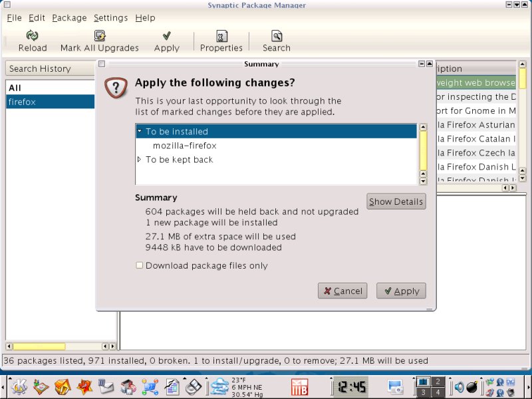Switch to virtual desktop 2
Image resolution: width=532 pixels, height=399 pixels.
coord(438,381)
